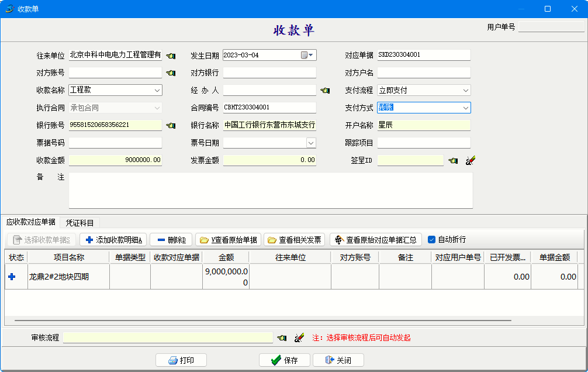The width and height of the screenshot is (588, 372).
Task: Click the lookup icon next to 对方账号
Action: point(171,73)
